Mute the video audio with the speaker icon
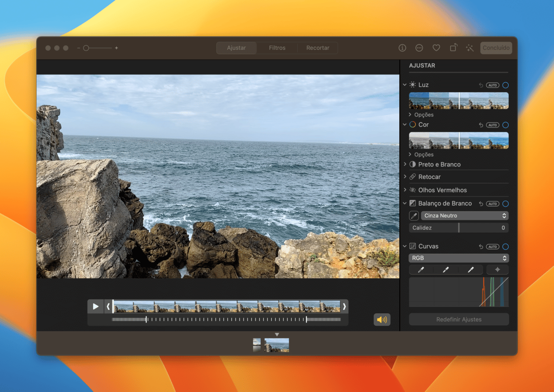554x392 pixels. [382, 319]
